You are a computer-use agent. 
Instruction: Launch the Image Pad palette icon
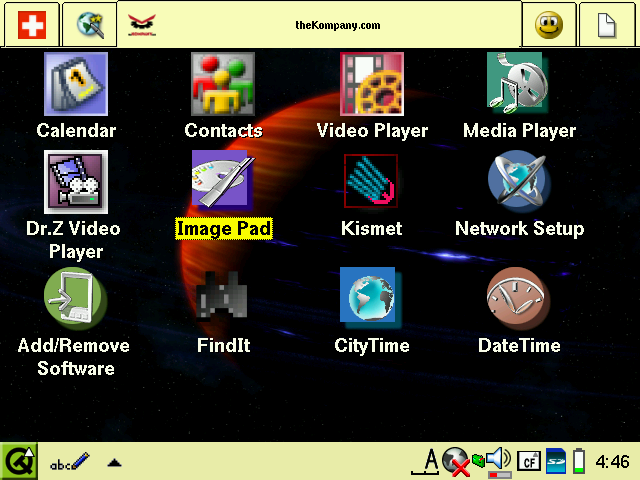coord(223,180)
